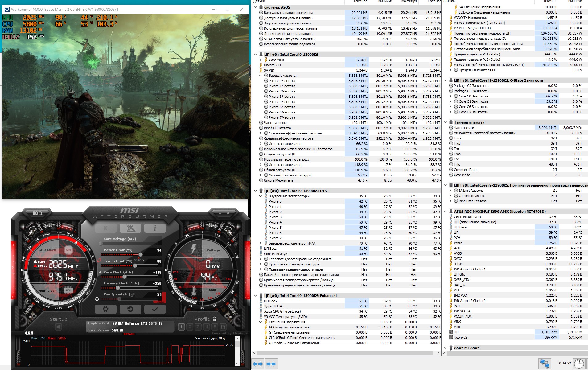Open Afterburner settings with the large gear button
The width and height of the screenshot is (588, 370).
click(105, 309)
